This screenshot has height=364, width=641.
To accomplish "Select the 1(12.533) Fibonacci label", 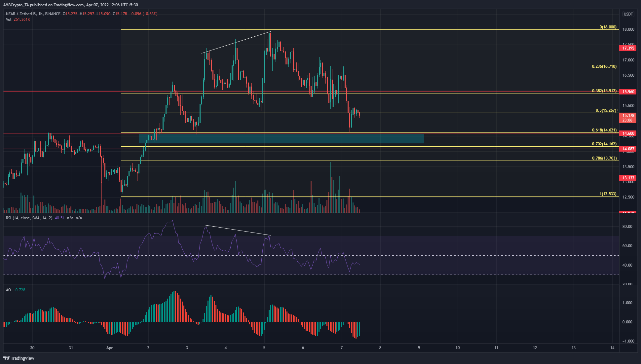I will point(608,194).
